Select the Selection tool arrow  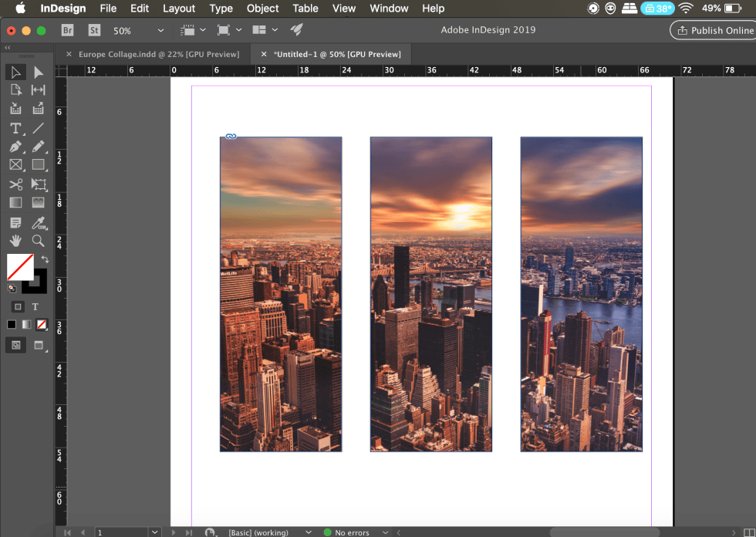[x=15, y=73]
